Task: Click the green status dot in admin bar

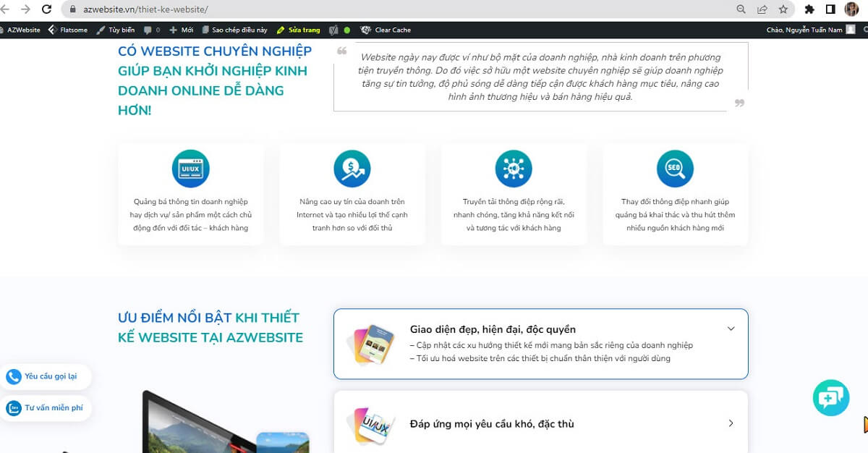Action: (347, 30)
